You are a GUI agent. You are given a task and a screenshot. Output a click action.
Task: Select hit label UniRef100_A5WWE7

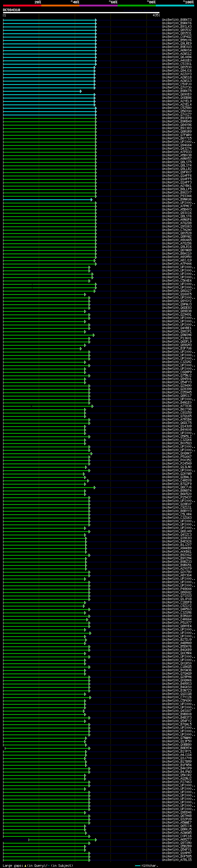(x=176, y=822)
